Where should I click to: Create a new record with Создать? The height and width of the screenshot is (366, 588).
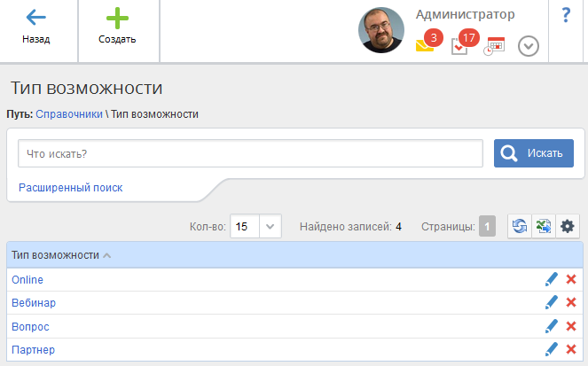click(x=117, y=27)
